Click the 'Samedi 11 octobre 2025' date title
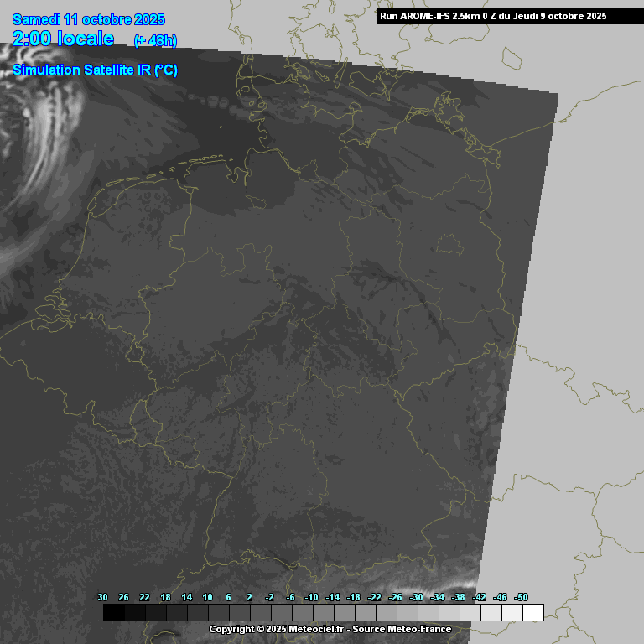The image size is (644, 644). 89,19
